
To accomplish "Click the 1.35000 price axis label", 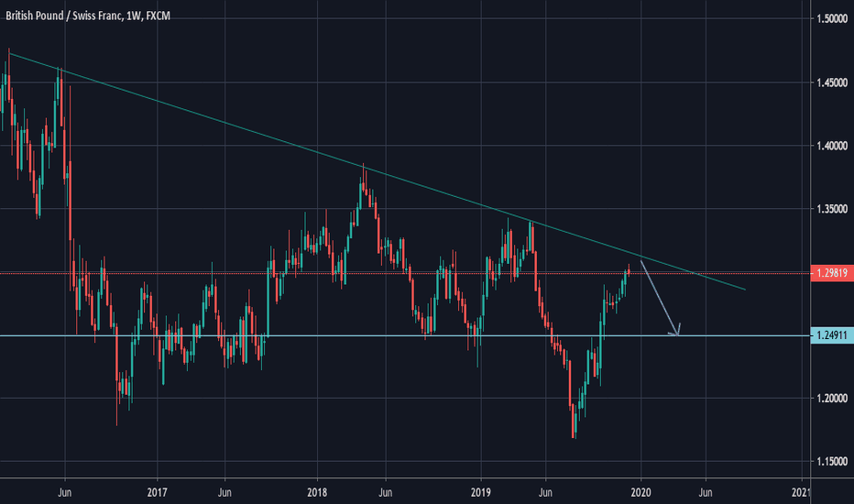I will pyautogui.click(x=832, y=209).
